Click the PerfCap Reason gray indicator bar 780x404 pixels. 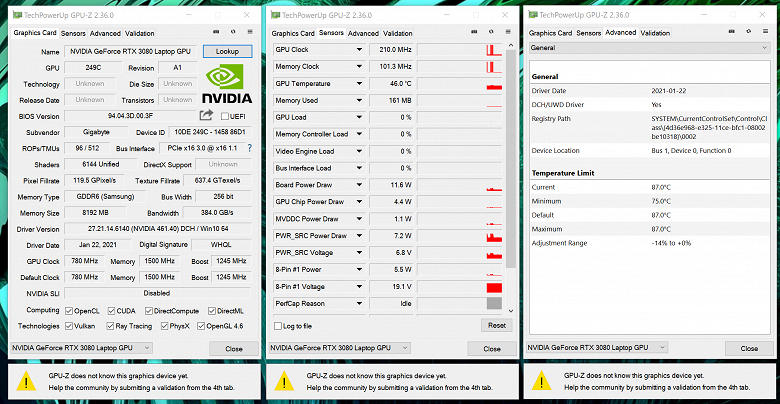click(494, 303)
